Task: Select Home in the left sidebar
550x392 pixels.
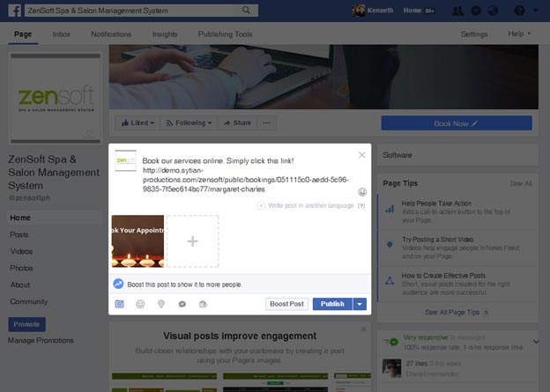Action: 55,218
